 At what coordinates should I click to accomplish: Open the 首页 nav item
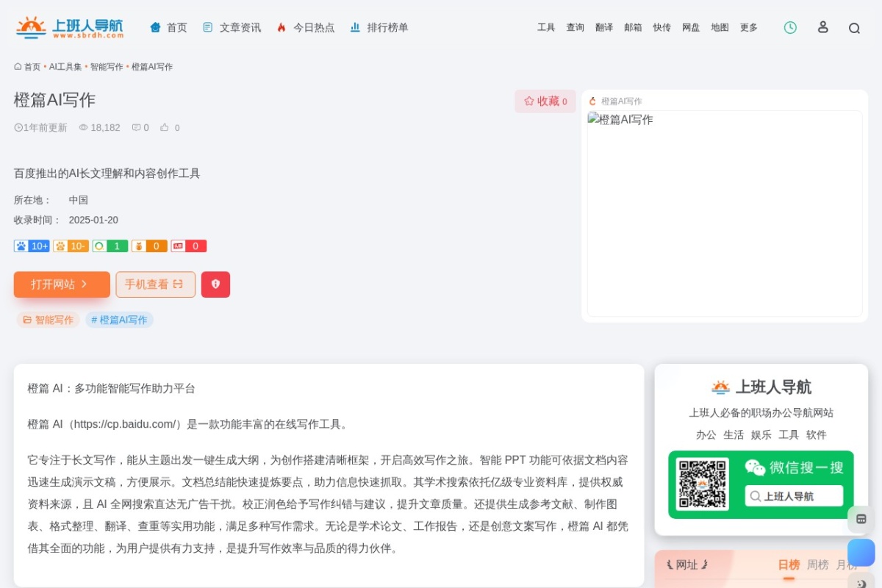169,27
